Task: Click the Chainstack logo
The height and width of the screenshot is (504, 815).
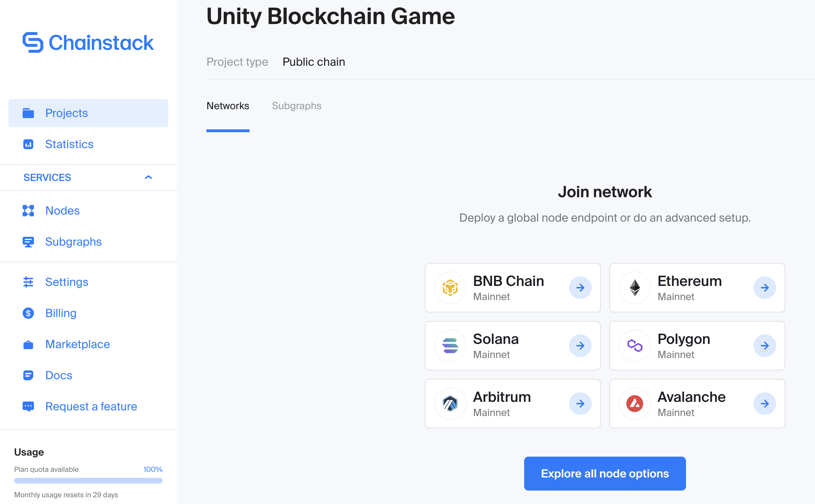Action: [x=88, y=43]
